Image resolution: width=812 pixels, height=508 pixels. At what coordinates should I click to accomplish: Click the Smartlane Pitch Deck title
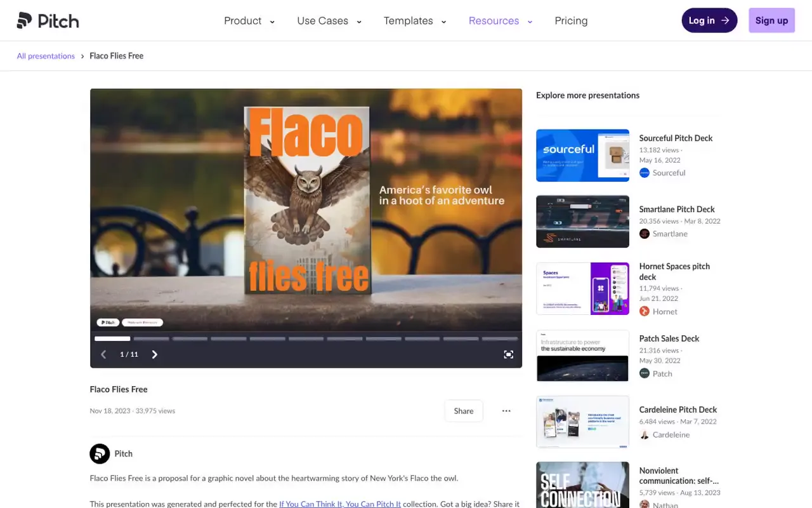(x=677, y=209)
